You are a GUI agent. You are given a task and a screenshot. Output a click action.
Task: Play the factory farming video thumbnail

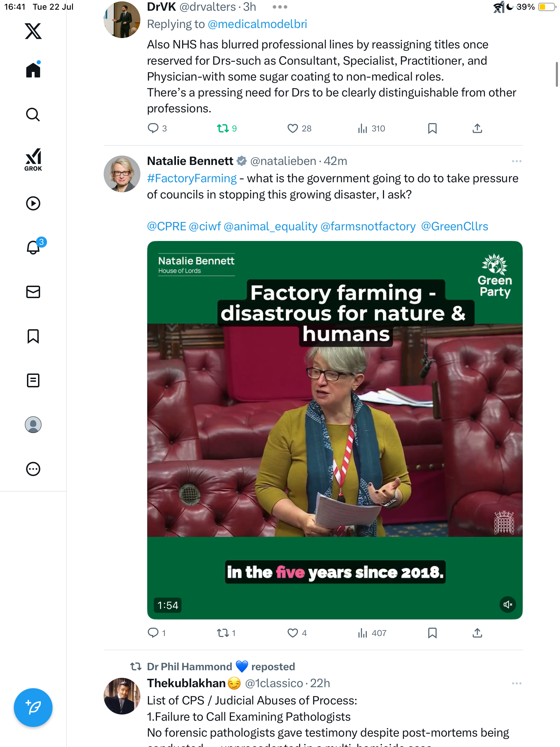click(335, 430)
